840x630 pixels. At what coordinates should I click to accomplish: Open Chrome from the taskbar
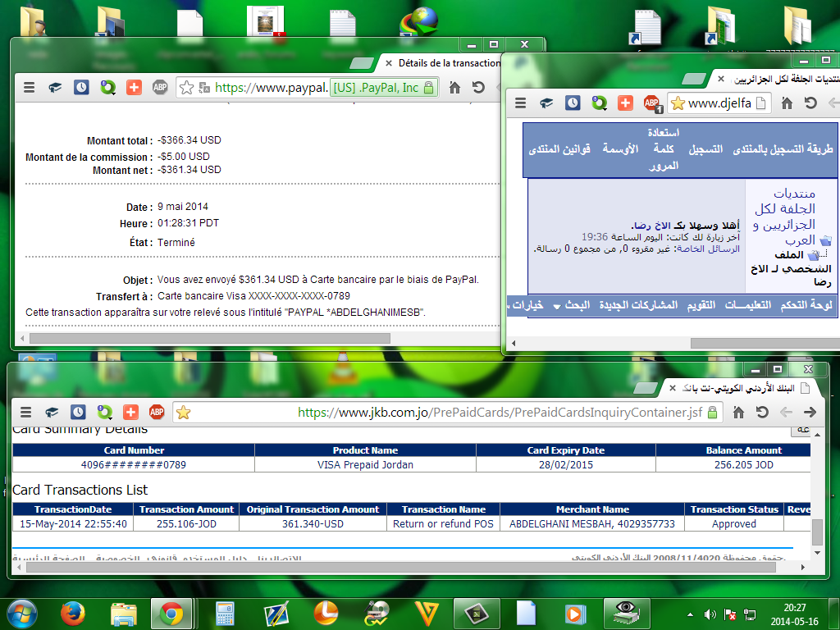coord(171,614)
